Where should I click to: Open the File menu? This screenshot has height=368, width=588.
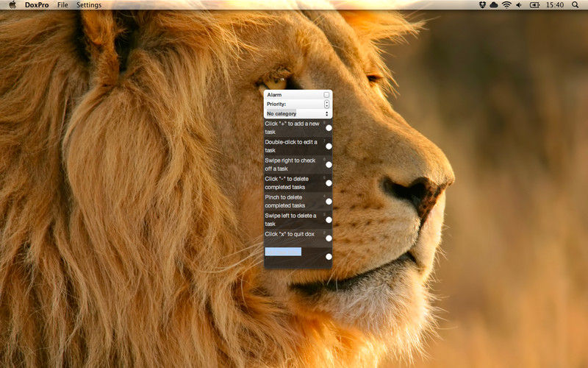pos(62,5)
